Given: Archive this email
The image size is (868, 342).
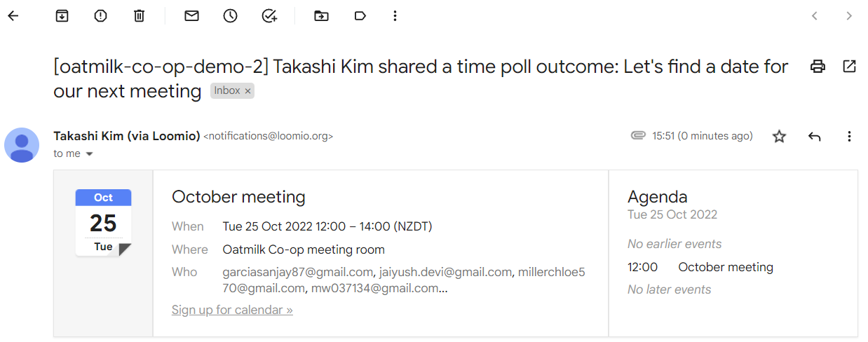Looking at the screenshot, I should (62, 15).
